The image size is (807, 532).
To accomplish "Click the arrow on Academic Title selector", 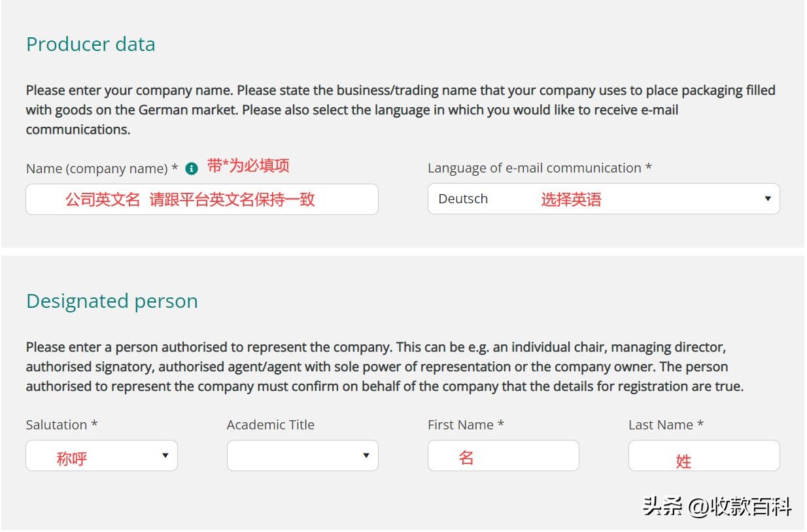I will tap(366, 455).
